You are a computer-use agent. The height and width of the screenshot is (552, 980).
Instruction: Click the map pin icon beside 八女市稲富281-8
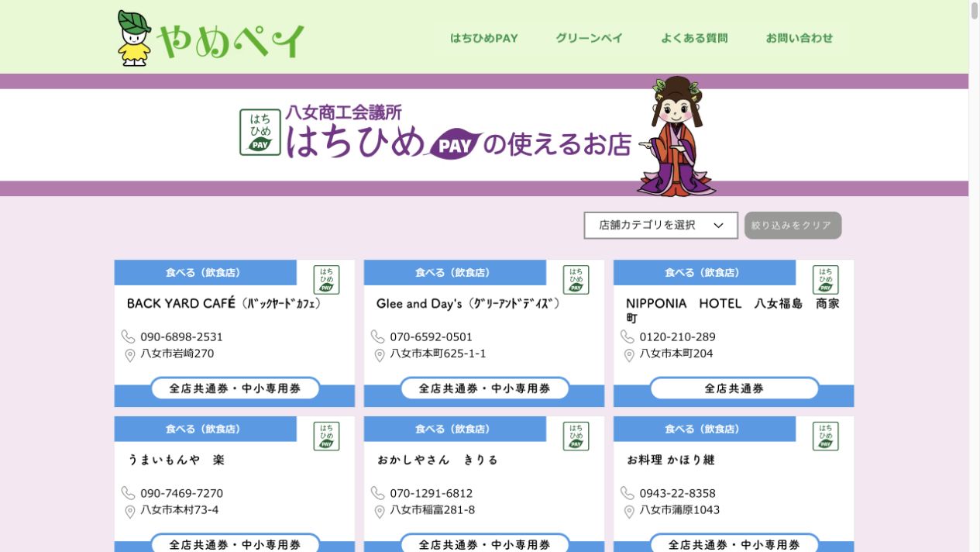(380, 512)
